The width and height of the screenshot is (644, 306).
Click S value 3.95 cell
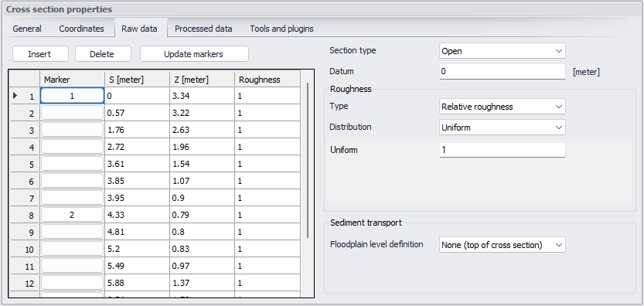point(137,198)
